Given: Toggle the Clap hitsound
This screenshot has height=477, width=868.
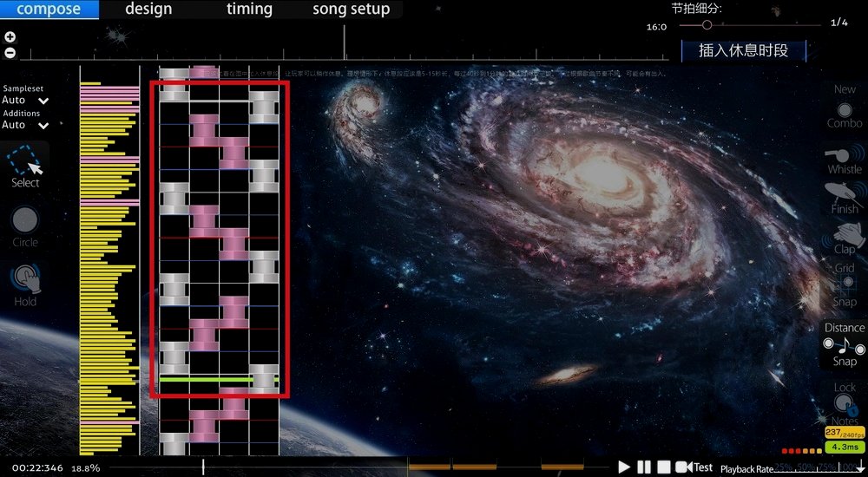Looking at the screenshot, I should [x=844, y=237].
